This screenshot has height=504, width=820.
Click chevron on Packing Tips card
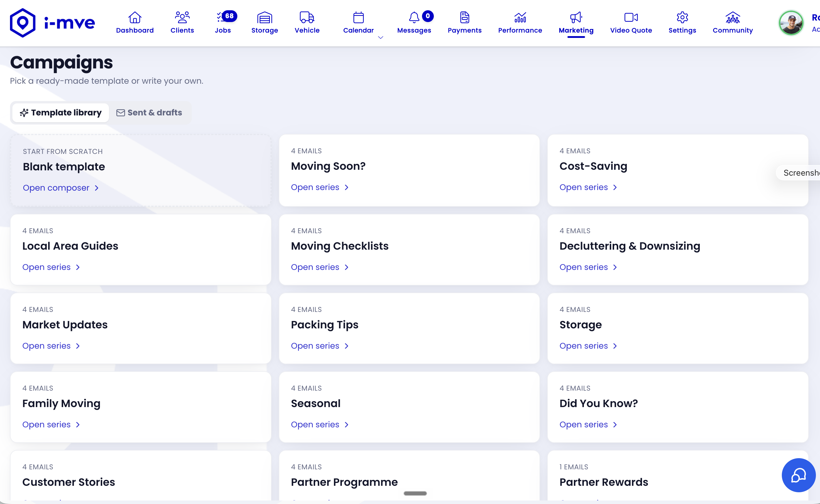(346, 346)
